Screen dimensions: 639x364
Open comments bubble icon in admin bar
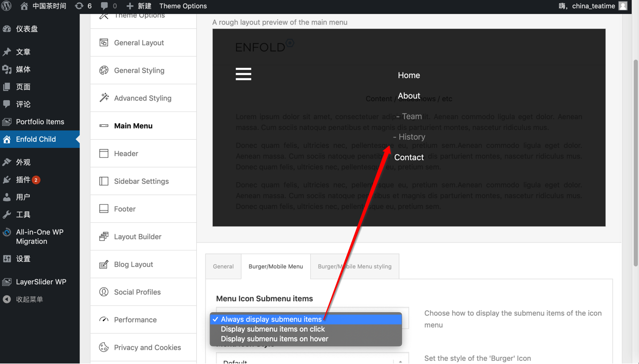pyautogui.click(x=104, y=6)
